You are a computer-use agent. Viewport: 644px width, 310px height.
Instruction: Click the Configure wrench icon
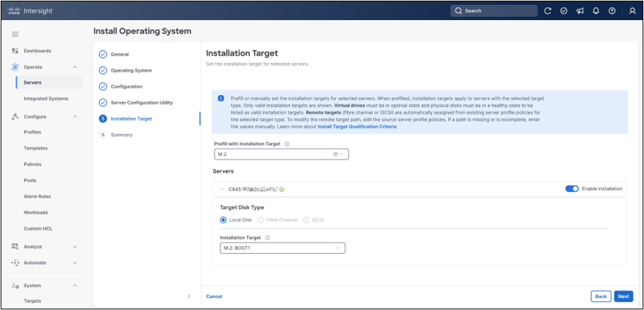point(15,117)
